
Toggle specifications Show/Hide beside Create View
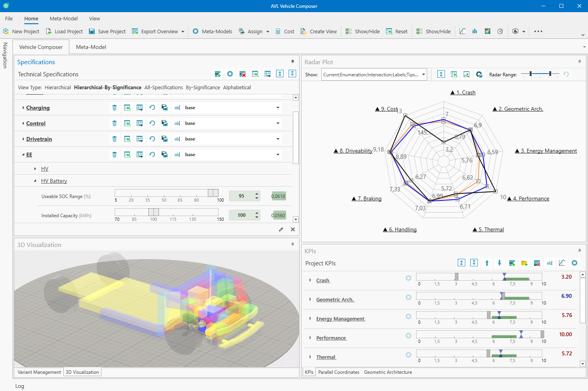(362, 31)
